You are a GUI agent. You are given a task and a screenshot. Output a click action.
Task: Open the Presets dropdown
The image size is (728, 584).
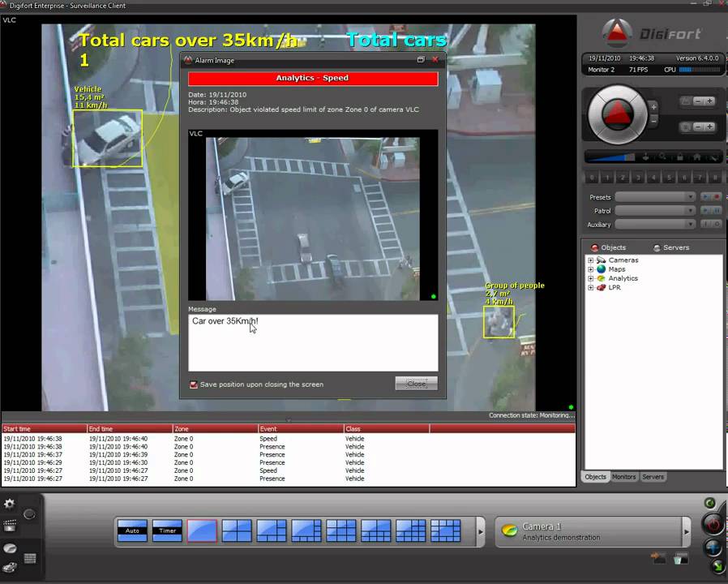coord(655,197)
